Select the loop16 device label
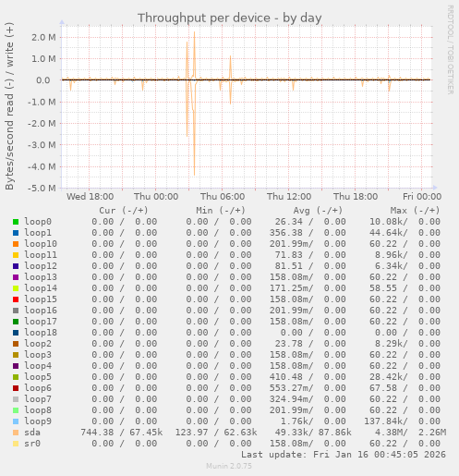This screenshot has width=459, height=476. point(41,311)
